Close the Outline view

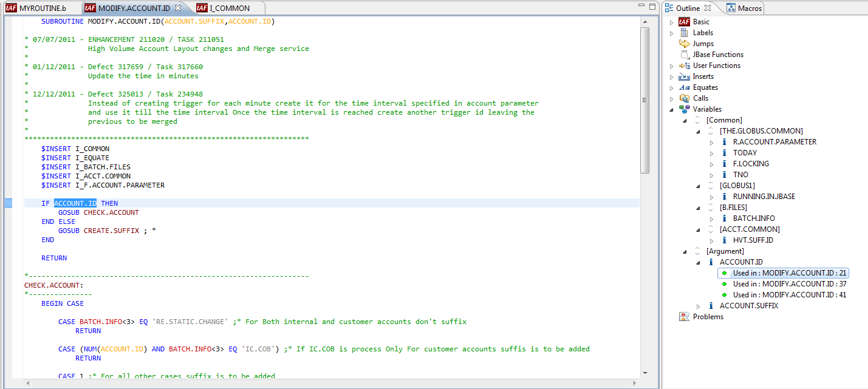click(x=716, y=8)
